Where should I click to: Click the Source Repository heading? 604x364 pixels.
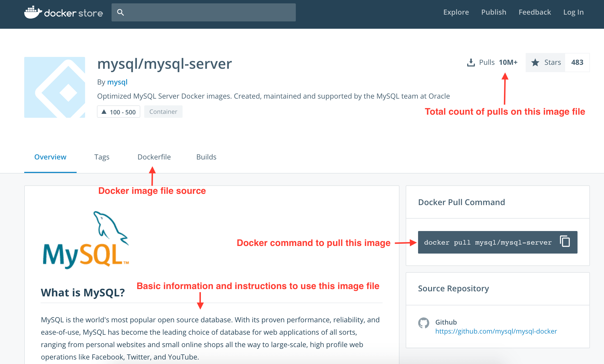pos(454,288)
